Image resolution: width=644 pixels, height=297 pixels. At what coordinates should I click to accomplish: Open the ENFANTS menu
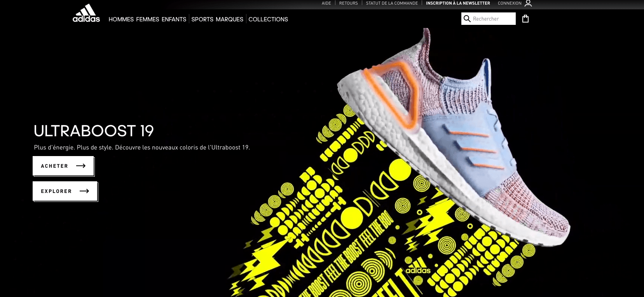pos(174,19)
